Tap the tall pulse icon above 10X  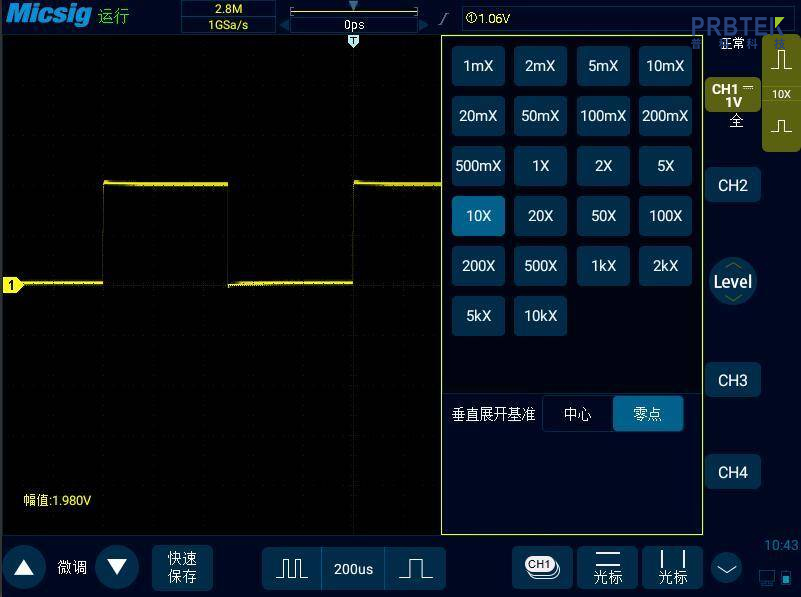click(x=781, y=60)
